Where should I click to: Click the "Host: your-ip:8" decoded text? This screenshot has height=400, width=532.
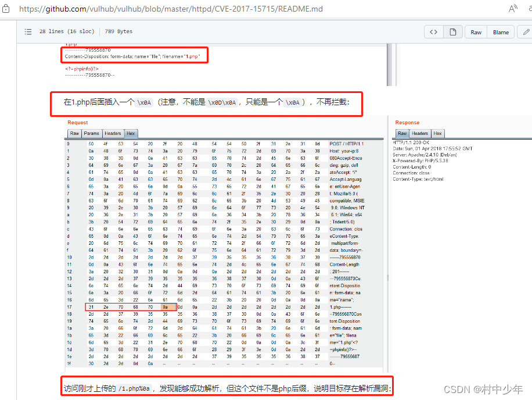pyautogui.click(x=344, y=151)
